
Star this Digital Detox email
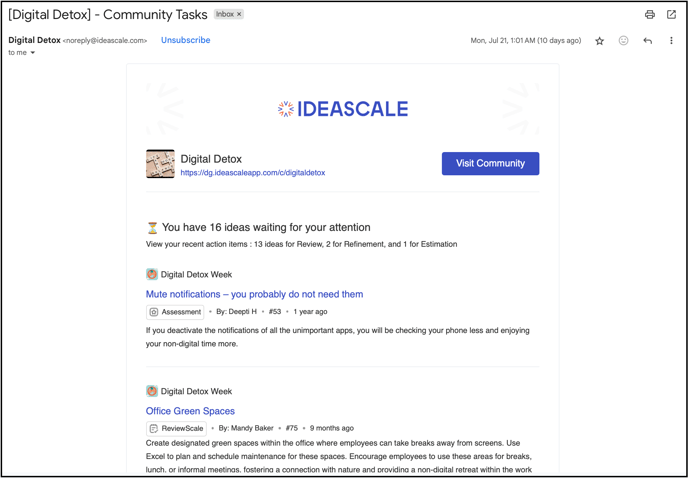[599, 41]
